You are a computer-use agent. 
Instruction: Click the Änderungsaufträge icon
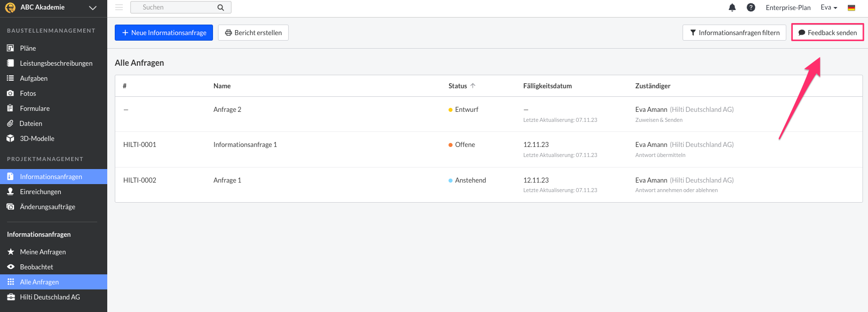pyautogui.click(x=10, y=207)
